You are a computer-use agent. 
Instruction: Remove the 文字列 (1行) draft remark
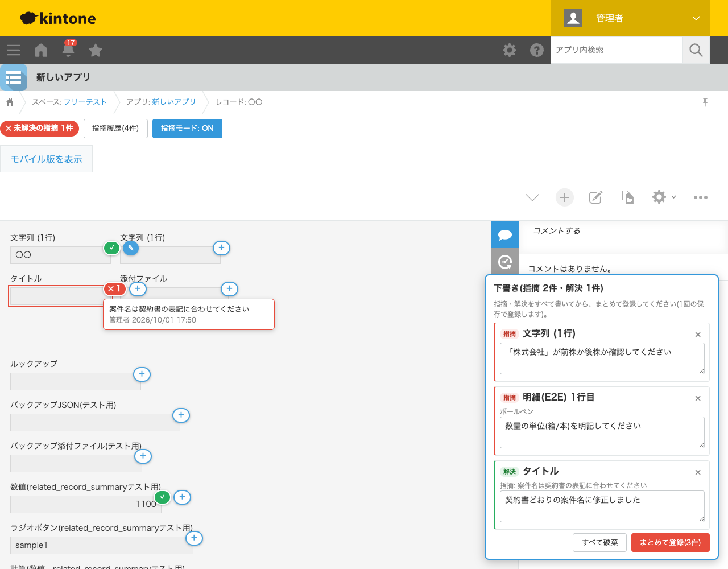coord(698,335)
